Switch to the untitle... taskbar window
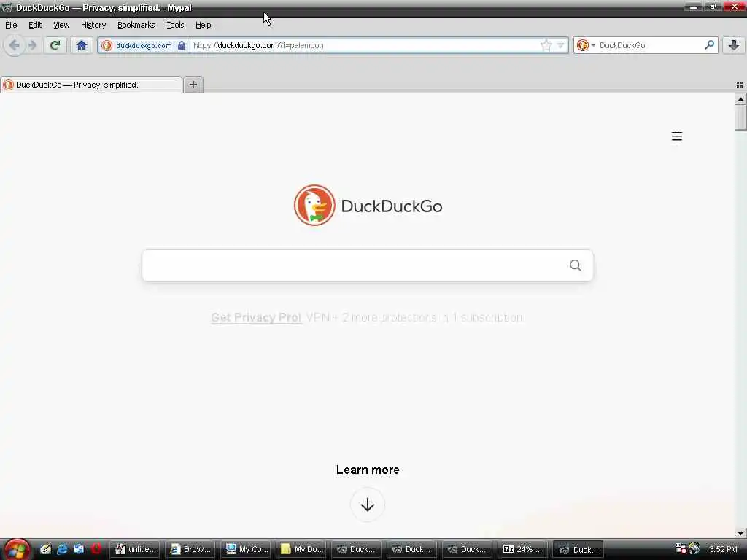The width and height of the screenshot is (747, 560). point(136,549)
